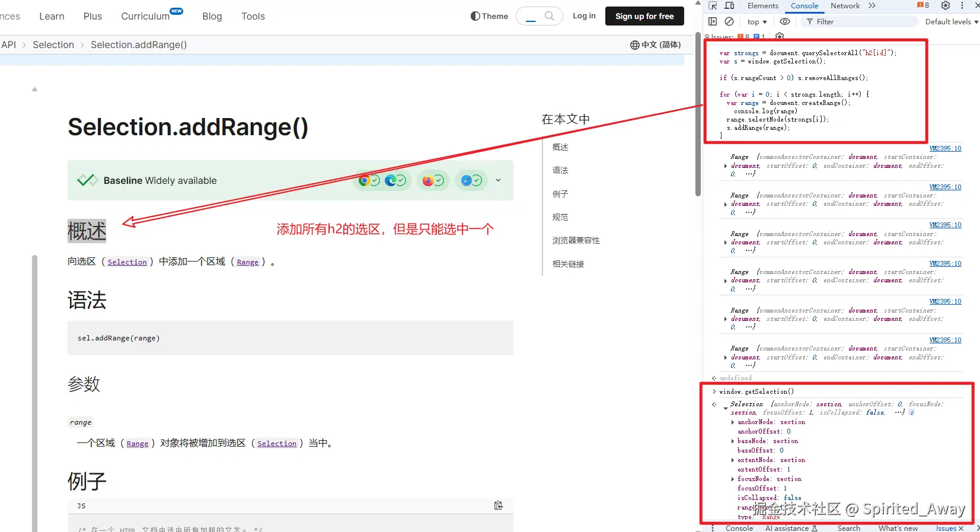Toggle the device toolbar icon
The image size is (980, 532).
(x=730, y=6)
